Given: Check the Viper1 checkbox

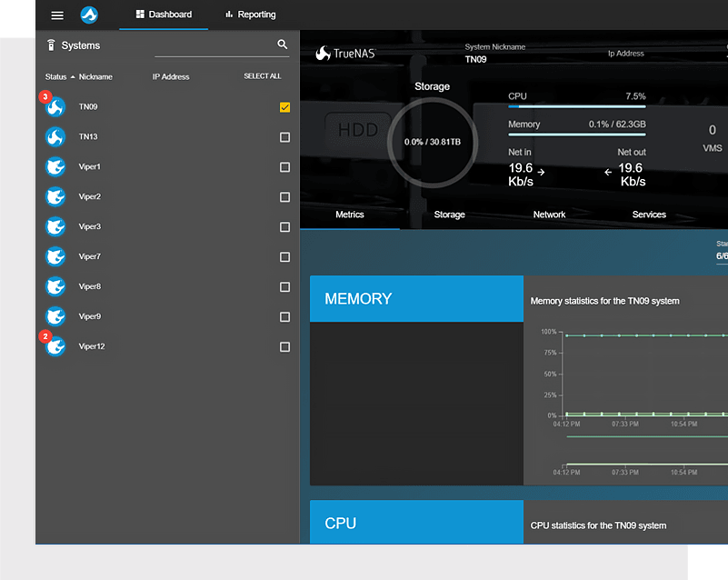Looking at the screenshot, I should [x=285, y=167].
